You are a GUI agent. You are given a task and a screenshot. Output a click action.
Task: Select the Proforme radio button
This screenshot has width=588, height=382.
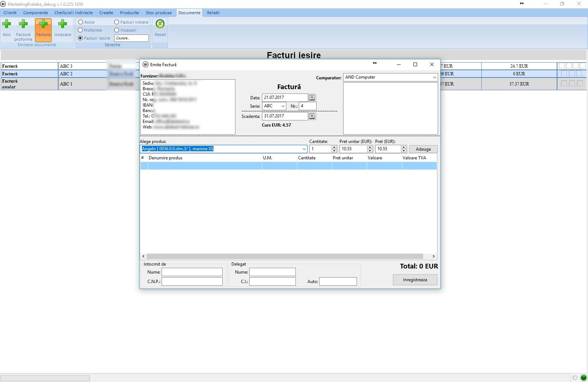pyautogui.click(x=80, y=30)
